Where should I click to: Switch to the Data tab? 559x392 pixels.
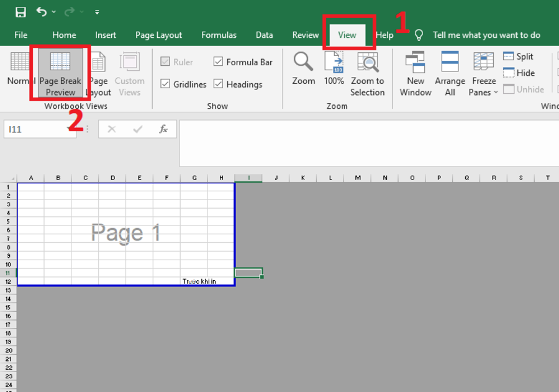pos(264,35)
